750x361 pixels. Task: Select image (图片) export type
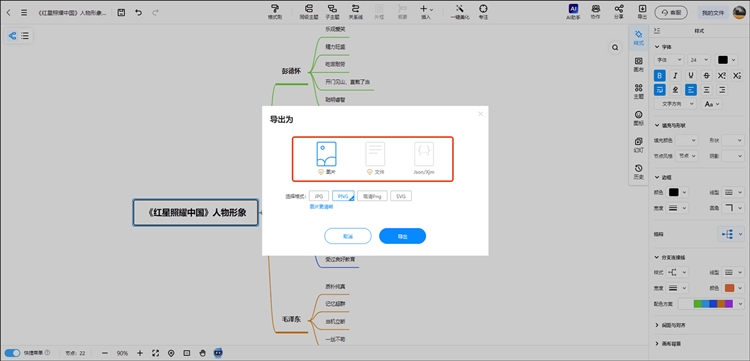pos(327,159)
